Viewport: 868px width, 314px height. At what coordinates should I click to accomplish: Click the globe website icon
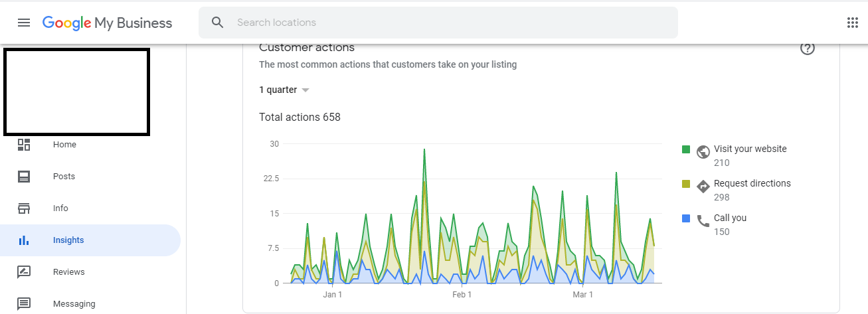tap(703, 152)
